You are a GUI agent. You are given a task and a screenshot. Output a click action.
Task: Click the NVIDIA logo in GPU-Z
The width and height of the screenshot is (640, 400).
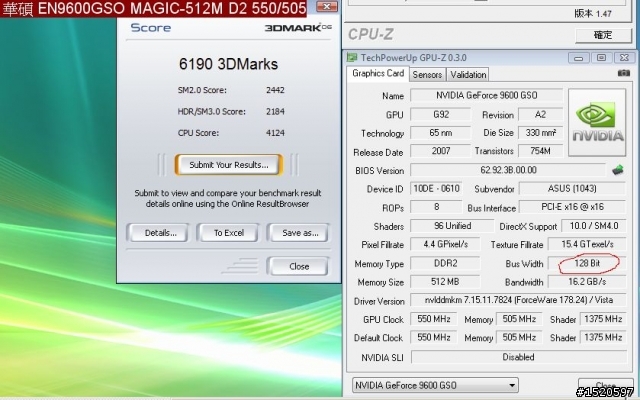click(x=597, y=122)
